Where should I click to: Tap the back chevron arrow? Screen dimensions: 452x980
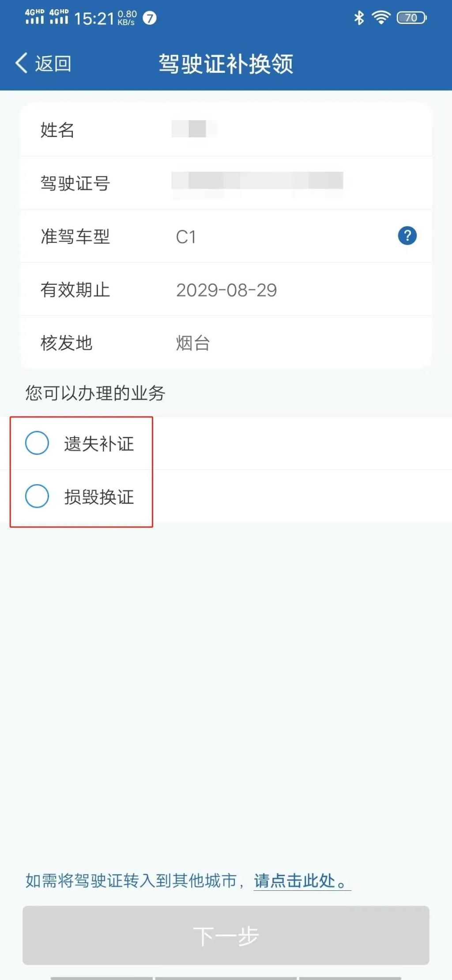21,63
